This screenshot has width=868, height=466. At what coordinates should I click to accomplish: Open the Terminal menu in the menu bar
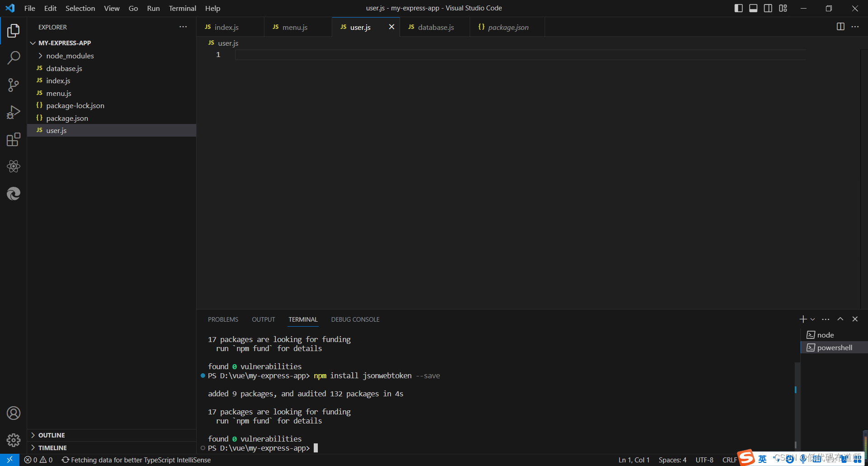click(182, 8)
